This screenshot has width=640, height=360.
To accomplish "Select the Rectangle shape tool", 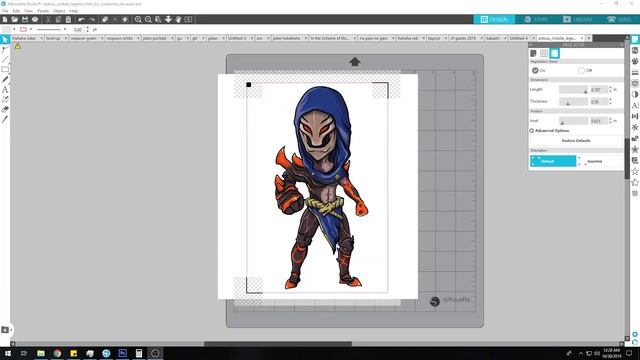I will [x=5, y=69].
